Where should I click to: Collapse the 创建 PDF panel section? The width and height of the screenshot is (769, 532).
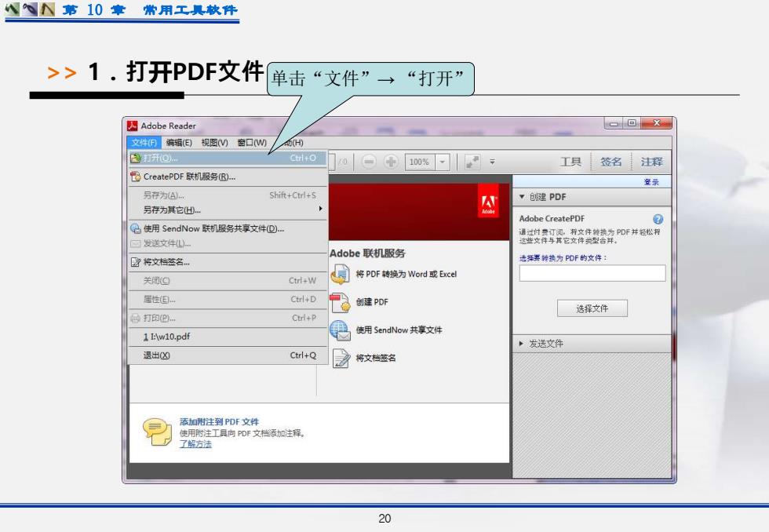coord(592,197)
